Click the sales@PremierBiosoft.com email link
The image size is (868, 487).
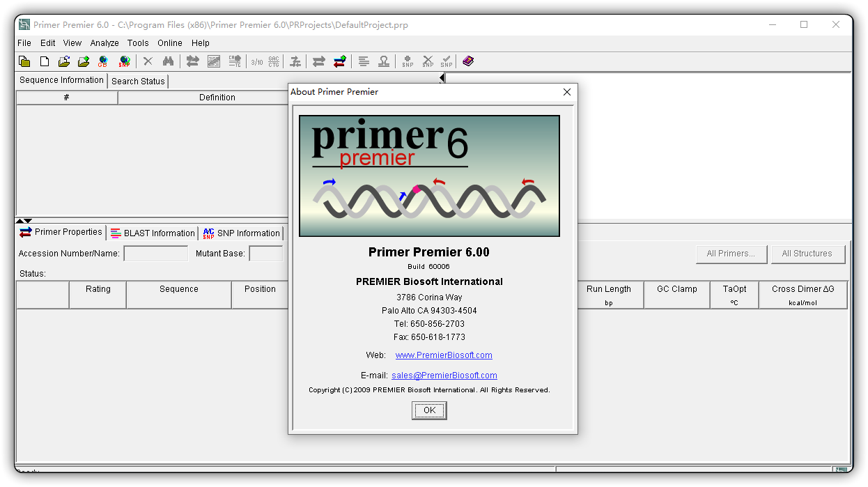pyautogui.click(x=444, y=376)
